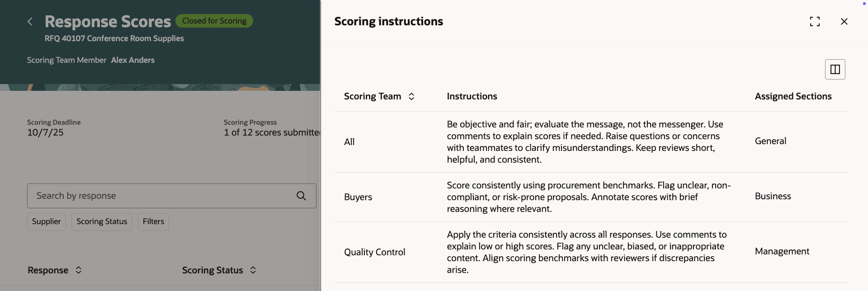Open the Supplier filter dropdown

click(47, 221)
